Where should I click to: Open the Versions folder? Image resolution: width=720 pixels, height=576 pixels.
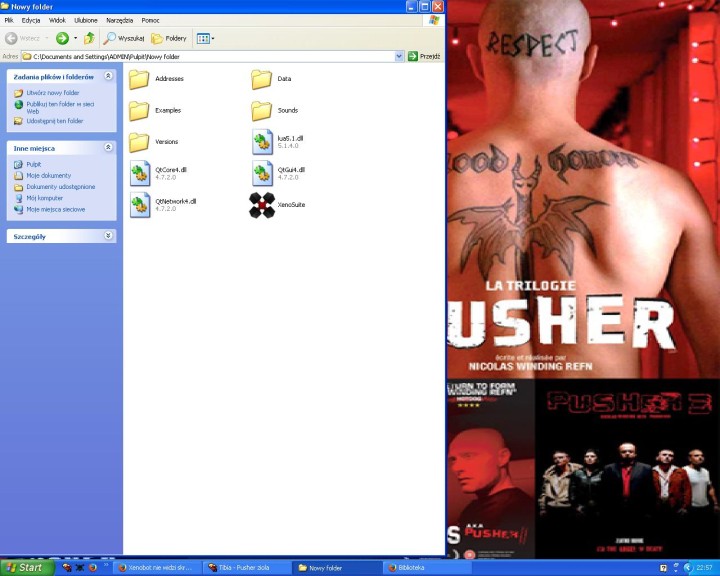pyautogui.click(x=154, y=142)
